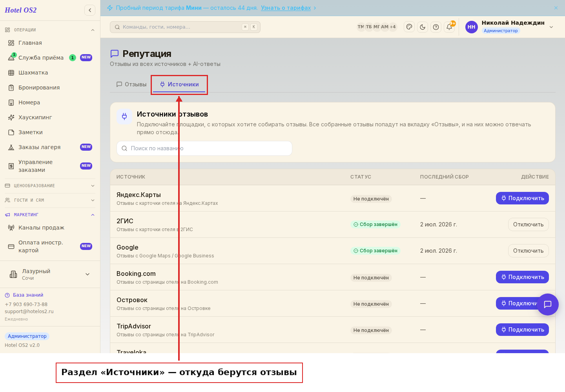Disconnect the 2ГИС source
The width and height of the screenshot is (565, 392).
tap(528, 224)
